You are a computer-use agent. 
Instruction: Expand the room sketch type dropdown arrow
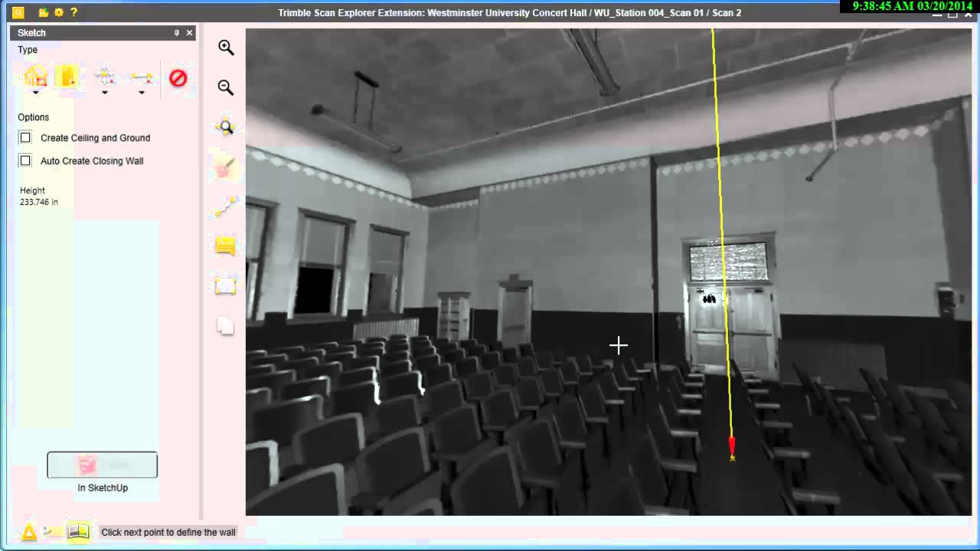[35, 93]
